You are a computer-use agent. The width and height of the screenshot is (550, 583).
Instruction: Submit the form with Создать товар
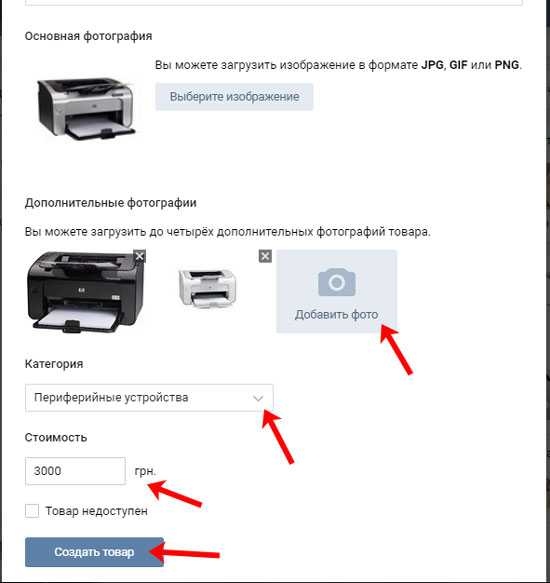pos(94,552)
